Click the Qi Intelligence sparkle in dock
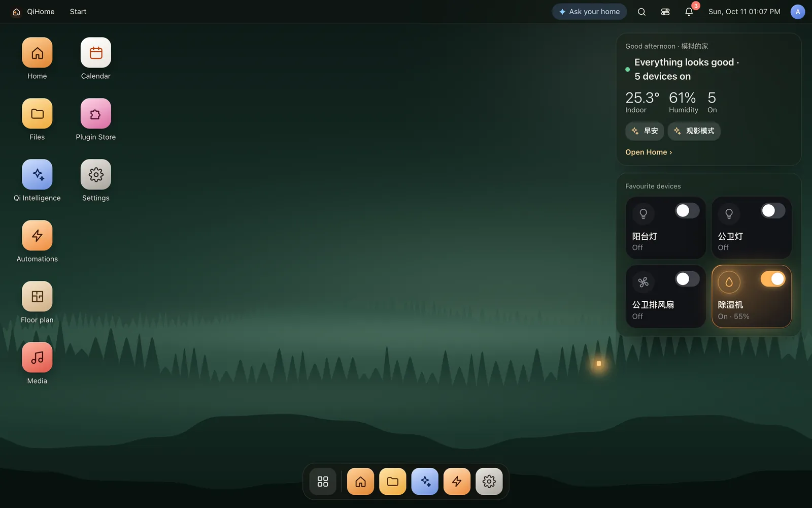 [x=425, y=482]
